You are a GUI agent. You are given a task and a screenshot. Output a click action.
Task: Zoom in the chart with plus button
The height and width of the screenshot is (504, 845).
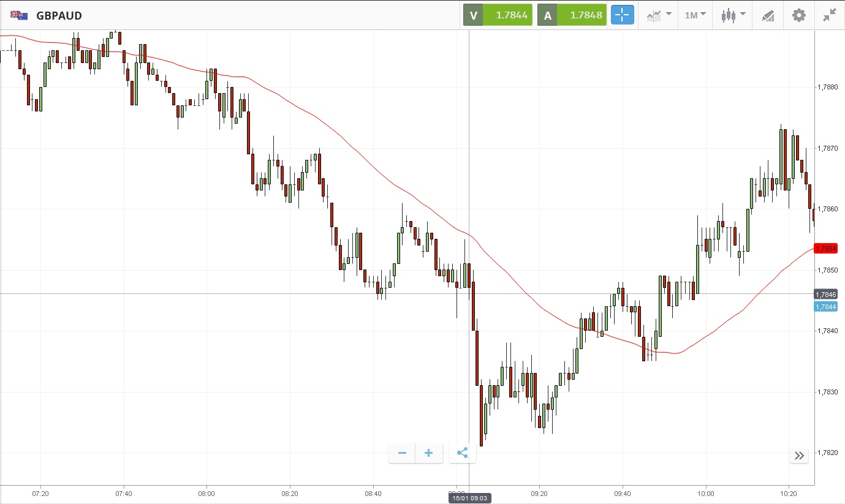click(429, 453)
